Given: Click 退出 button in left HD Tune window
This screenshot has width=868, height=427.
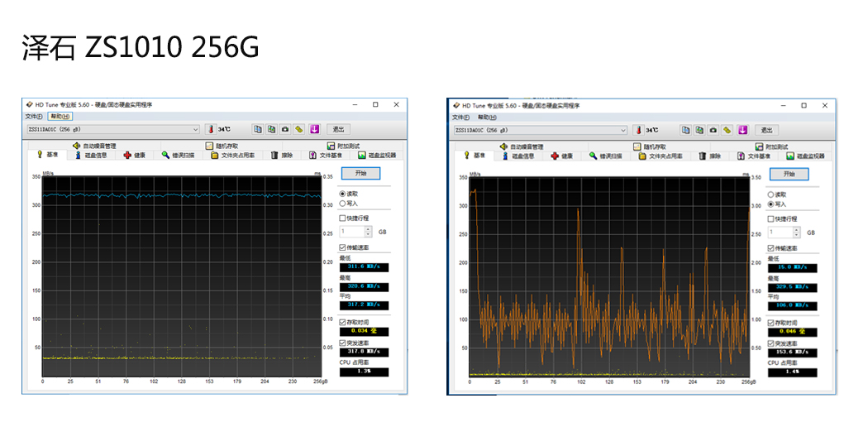Looking at the screenshot, I should 338,129.
